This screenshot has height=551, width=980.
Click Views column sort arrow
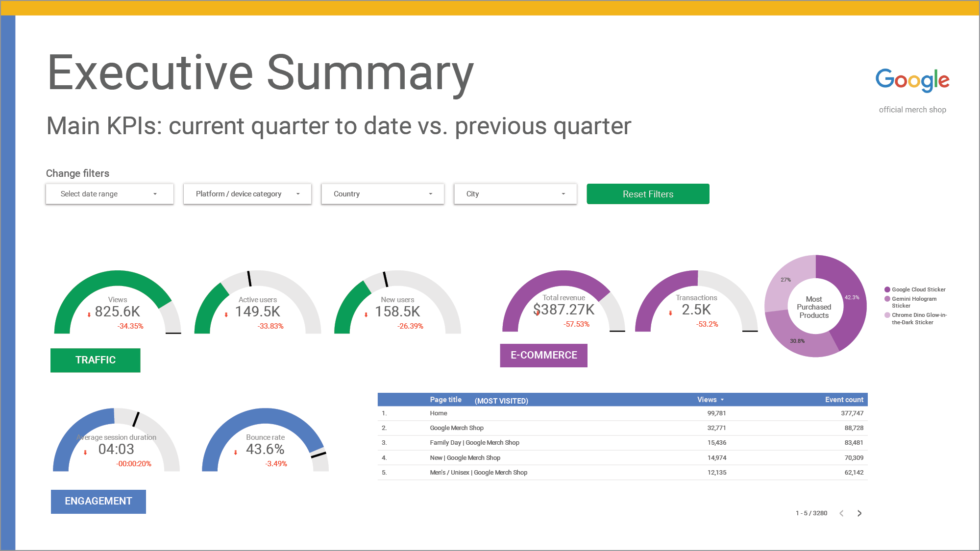coord(722,400)
